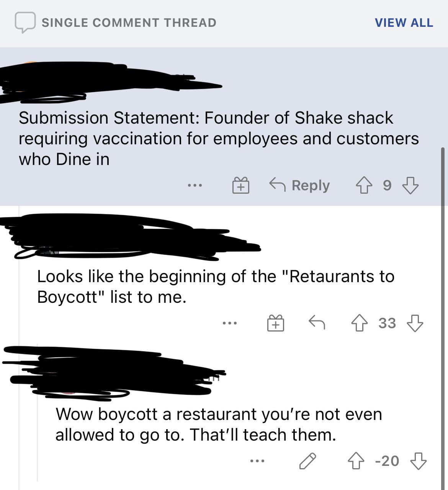Reply to the Submission Statement comment
Viewport: 448px width, 490px height.
point(299,185)
